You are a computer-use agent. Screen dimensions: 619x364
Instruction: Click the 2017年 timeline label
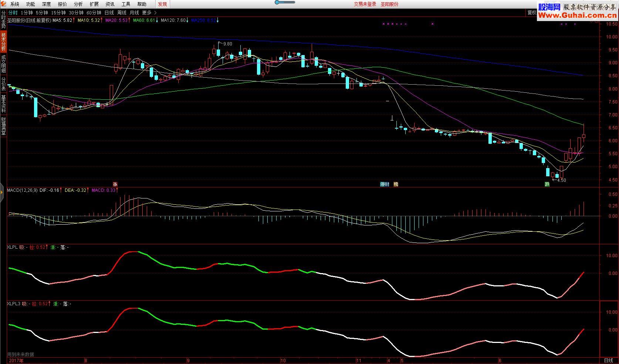click(16, 361)
